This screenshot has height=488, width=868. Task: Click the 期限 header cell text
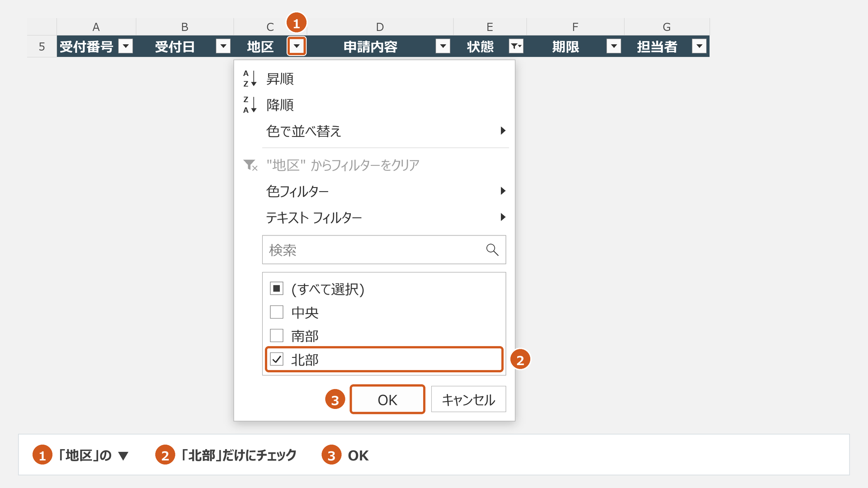click(x=566, y=47)
